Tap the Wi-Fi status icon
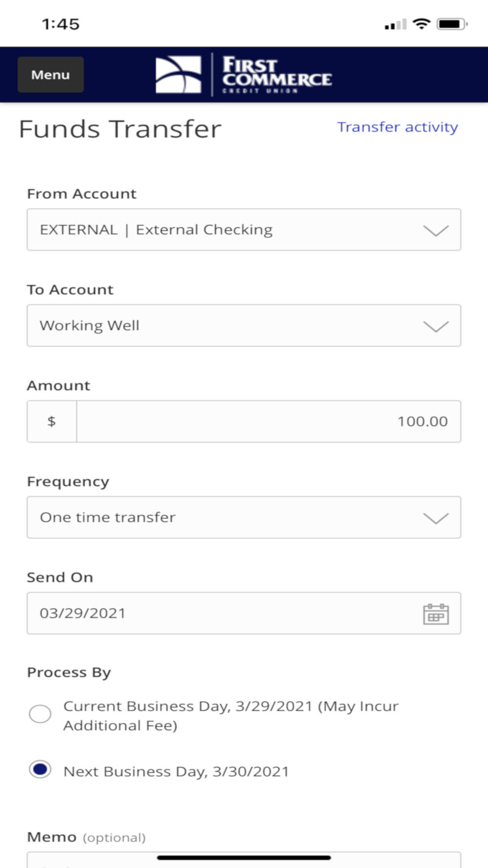488x868 pixels. (421, 23)
